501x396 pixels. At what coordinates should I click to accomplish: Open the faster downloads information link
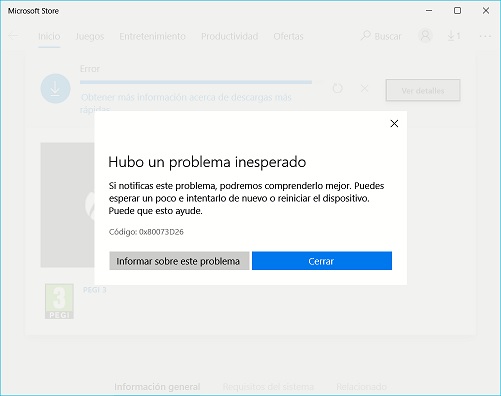coord(186,103)
